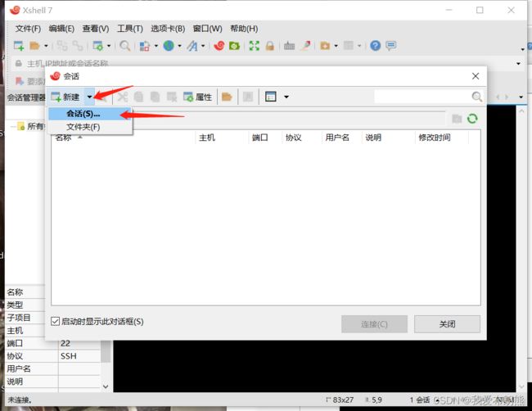Click the folder-with-plus icon in main toolbar

pos(325,46)
